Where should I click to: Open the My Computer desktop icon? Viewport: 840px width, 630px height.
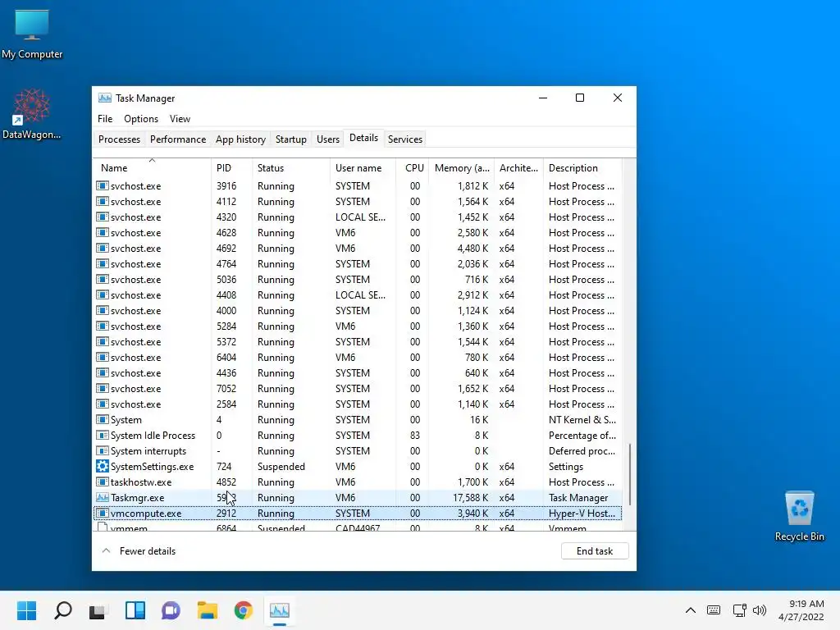(32, 34)
